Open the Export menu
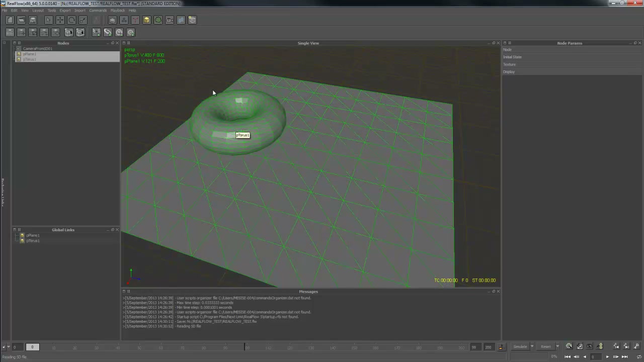 click(x=65, y=11)
